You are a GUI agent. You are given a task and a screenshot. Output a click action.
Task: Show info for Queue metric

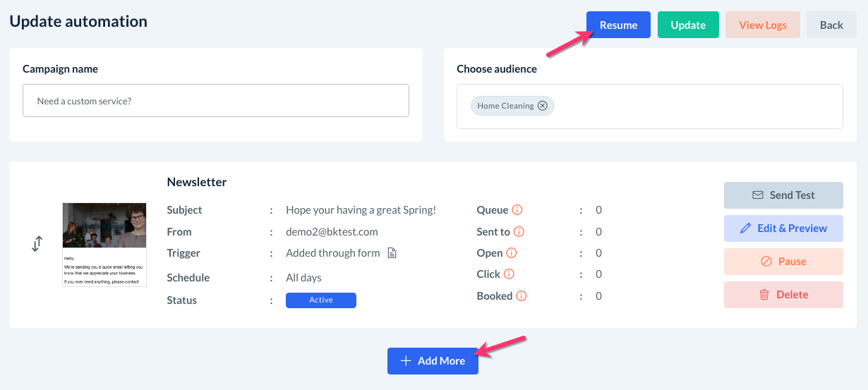pos(517,210)
